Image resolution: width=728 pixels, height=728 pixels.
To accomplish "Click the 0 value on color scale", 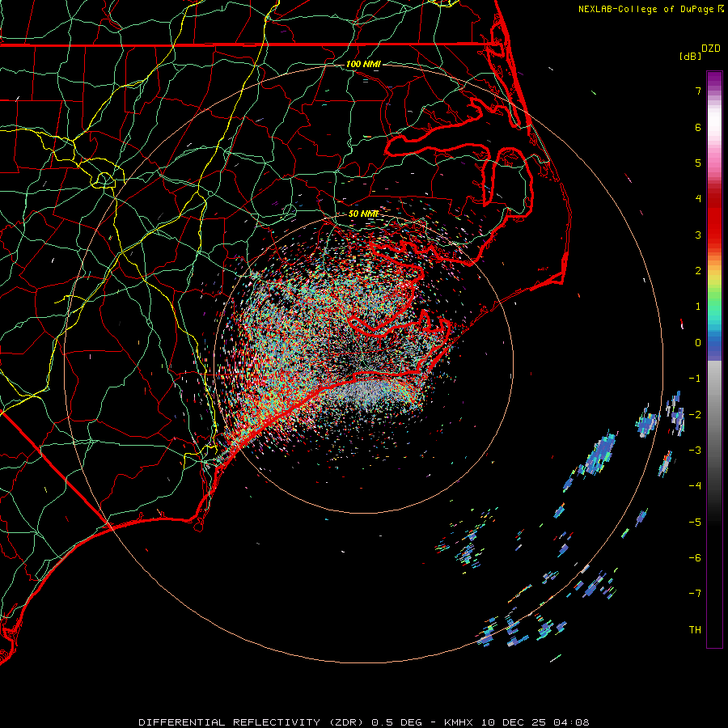I will coord(698,343).
